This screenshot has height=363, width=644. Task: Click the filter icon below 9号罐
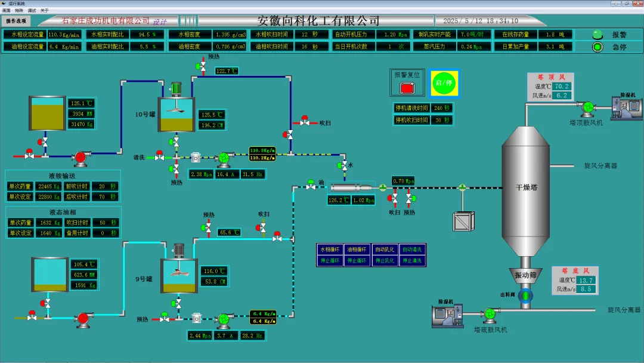[x=197, y=318]
